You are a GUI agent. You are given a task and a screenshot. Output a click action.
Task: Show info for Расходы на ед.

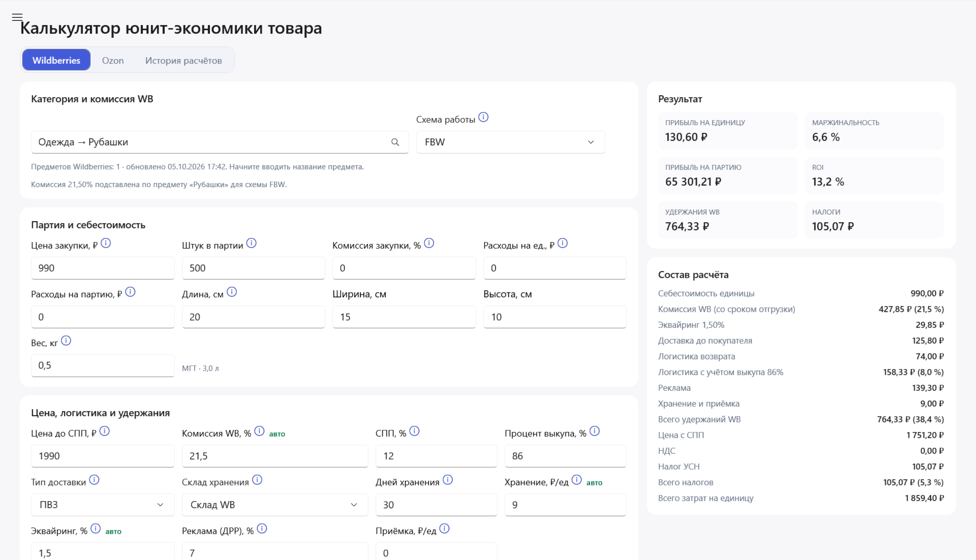click(x=562, y=243)
